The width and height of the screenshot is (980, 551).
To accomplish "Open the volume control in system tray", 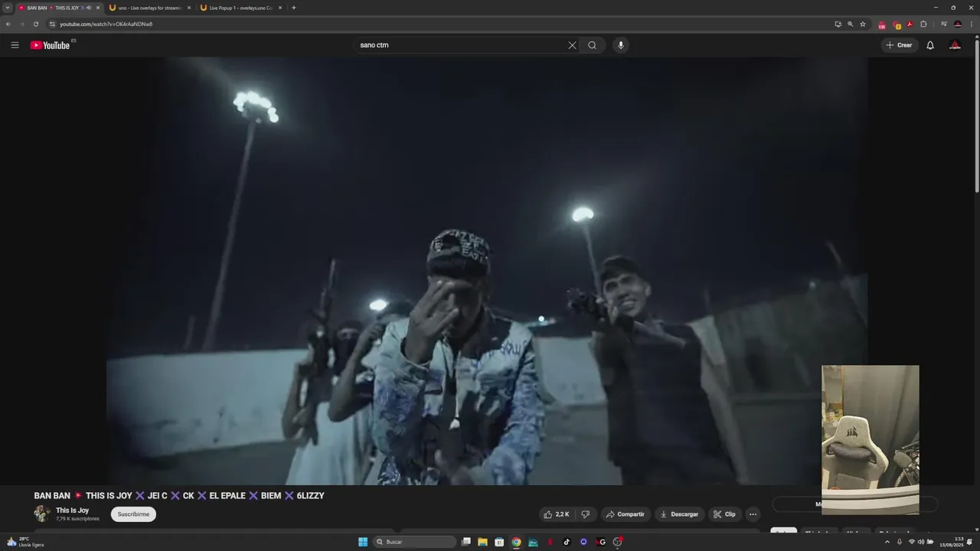I will [921, 542].
